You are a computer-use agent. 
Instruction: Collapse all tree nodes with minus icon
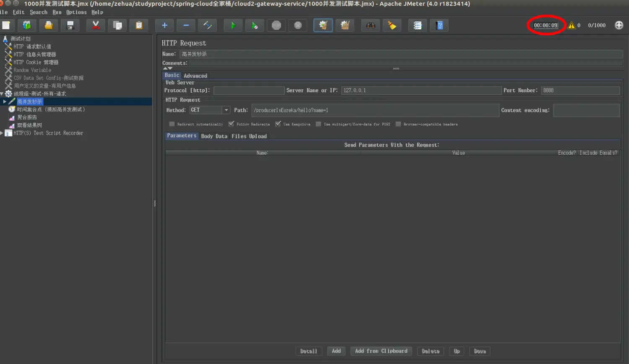186,25
